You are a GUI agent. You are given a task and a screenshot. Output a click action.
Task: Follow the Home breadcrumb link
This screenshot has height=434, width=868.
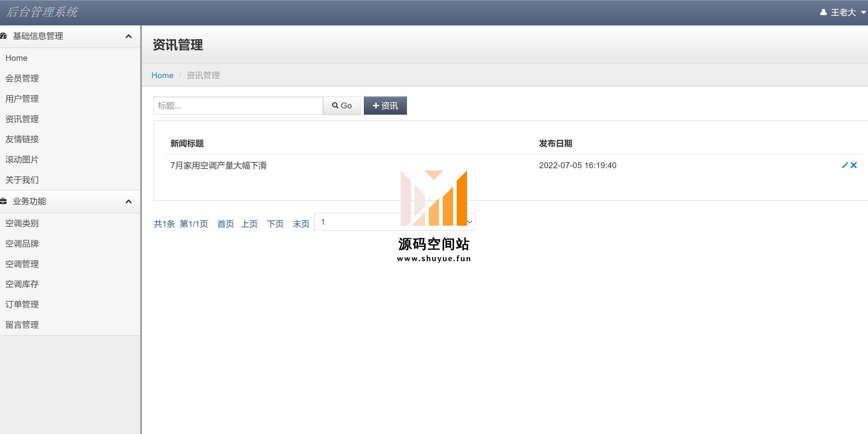click(163, 75)
